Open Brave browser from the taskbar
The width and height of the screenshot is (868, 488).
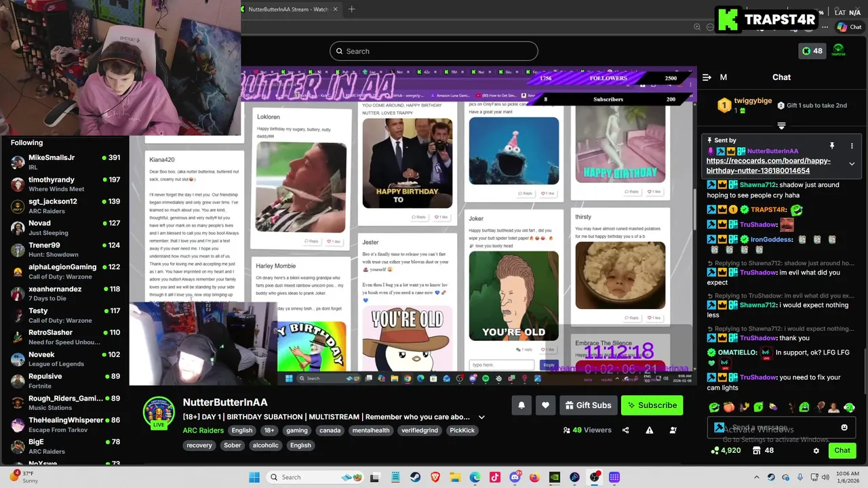click(435, 477)
